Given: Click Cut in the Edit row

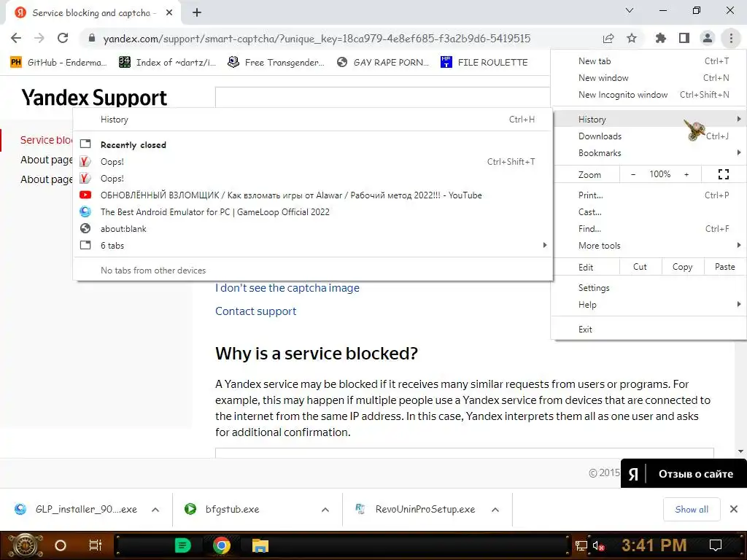Looking at the screenshot, I should point(640,267).
